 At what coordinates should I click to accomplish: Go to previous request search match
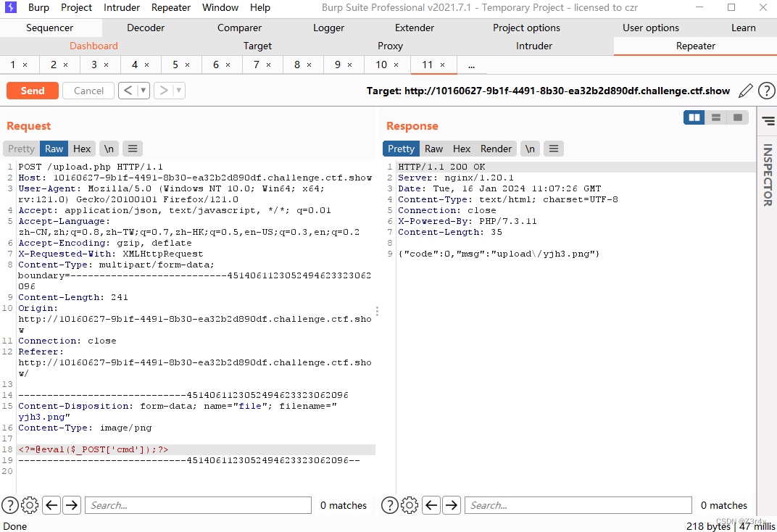point(51,505)
